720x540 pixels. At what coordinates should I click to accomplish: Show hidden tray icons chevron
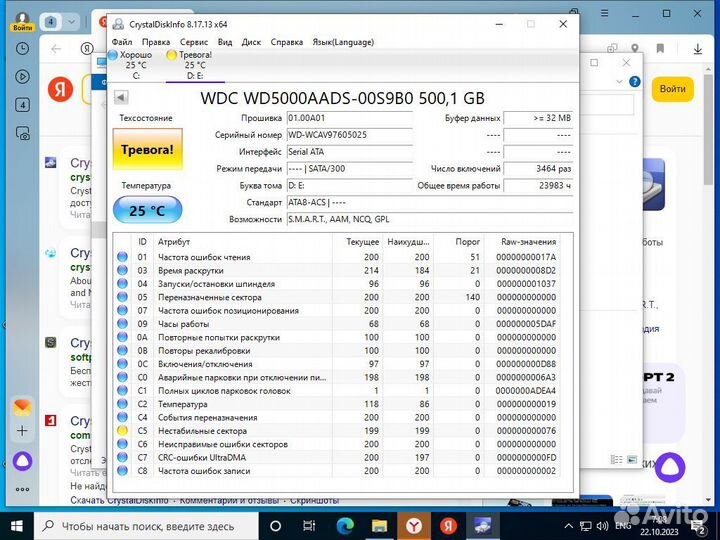click(x=568, y=526)
